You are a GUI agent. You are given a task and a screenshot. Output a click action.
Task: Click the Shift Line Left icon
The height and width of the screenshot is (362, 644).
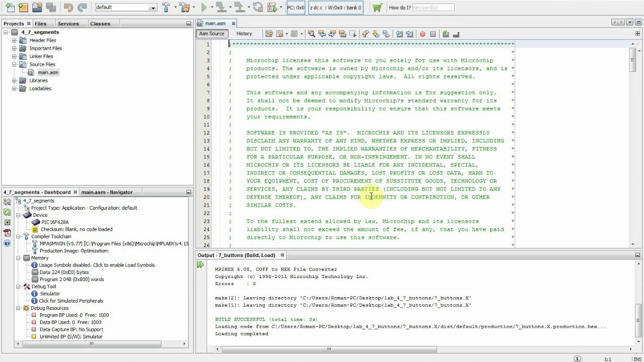tap(399, 34)
